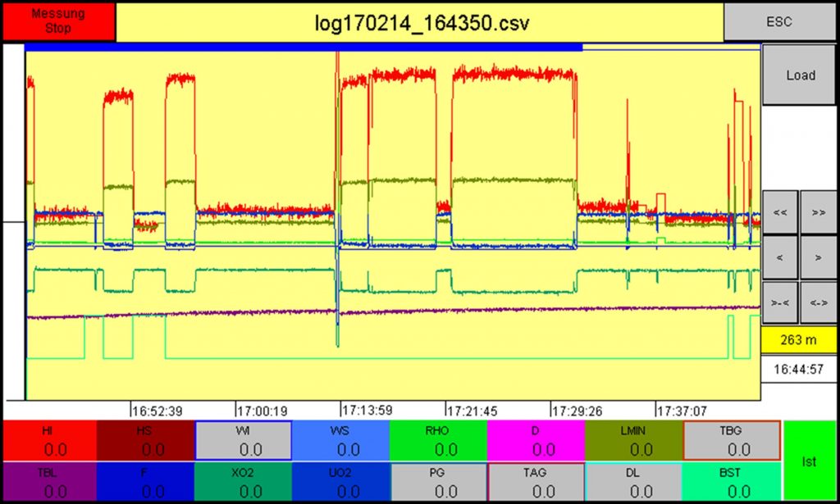
Task: Click the log170214_164350.csv file title bar
Action: click(419, 22)
